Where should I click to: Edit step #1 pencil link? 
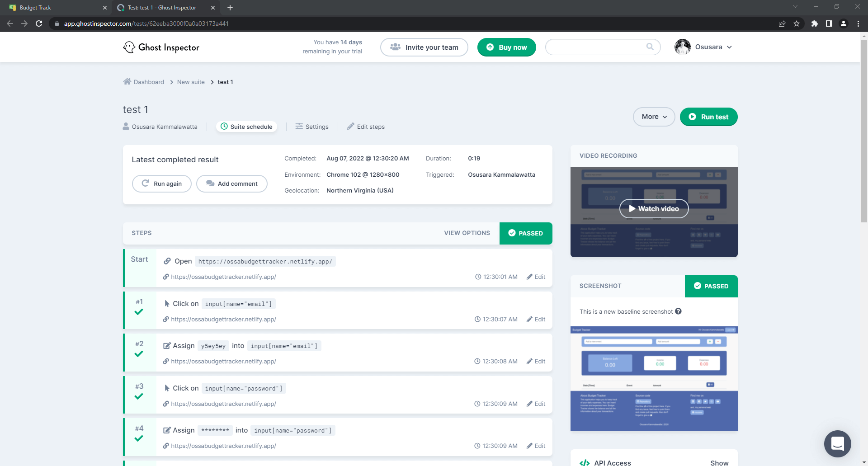pyautogui.click(x=536, y=319)
